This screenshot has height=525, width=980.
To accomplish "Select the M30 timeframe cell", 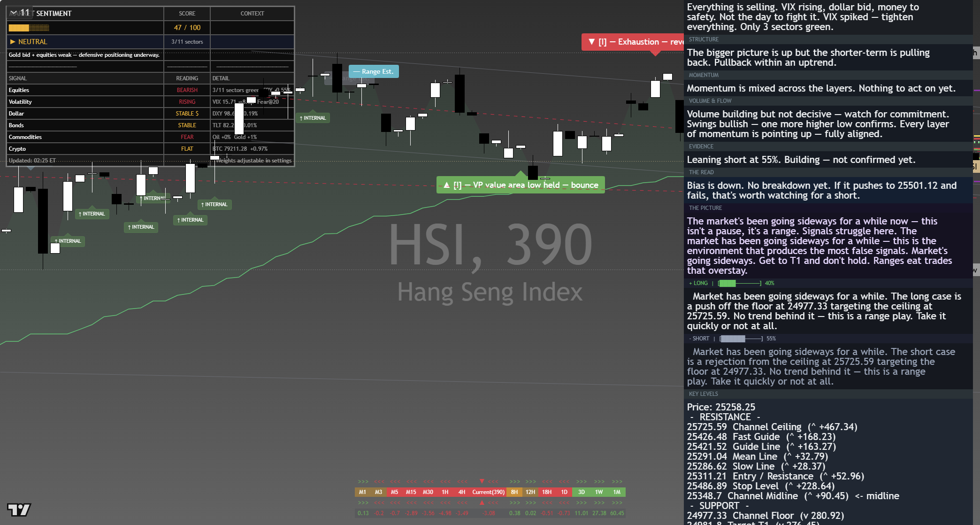I will point(428,492).
